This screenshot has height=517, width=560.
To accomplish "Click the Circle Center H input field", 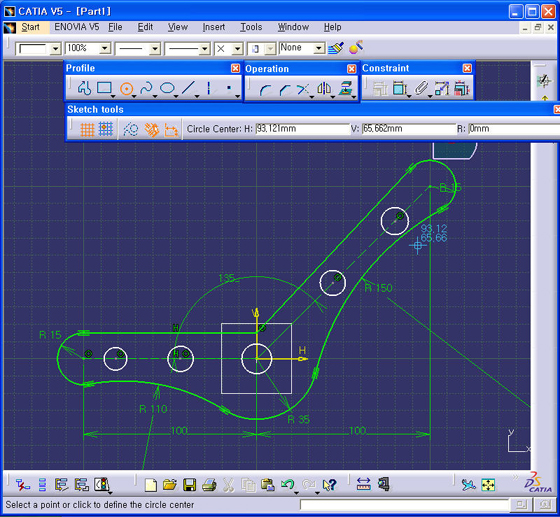I will (302, 129).
